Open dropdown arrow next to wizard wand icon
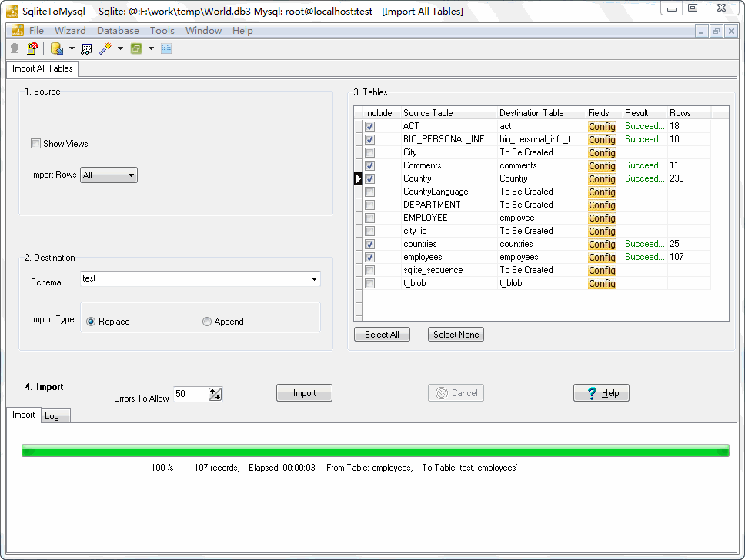The width and height of the screenshot is (745, 560). click(x=120, y=48)
